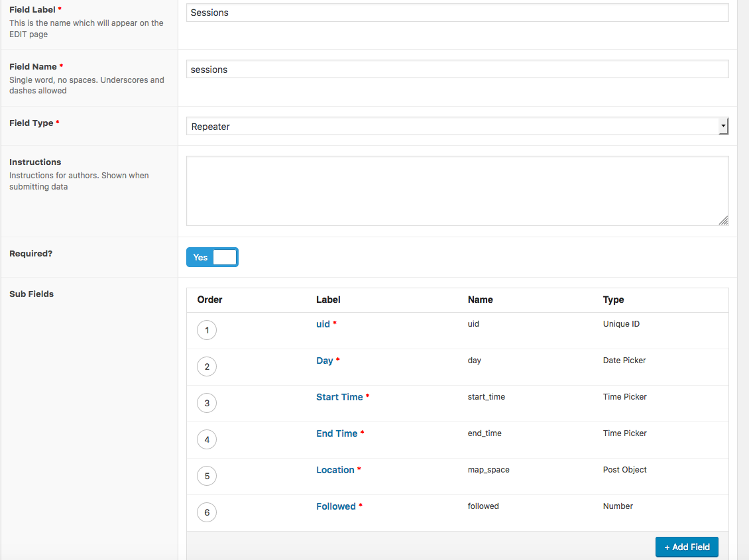Open the Field Type dropdown
Screen dimensions: 749x560
coord(457,126)
